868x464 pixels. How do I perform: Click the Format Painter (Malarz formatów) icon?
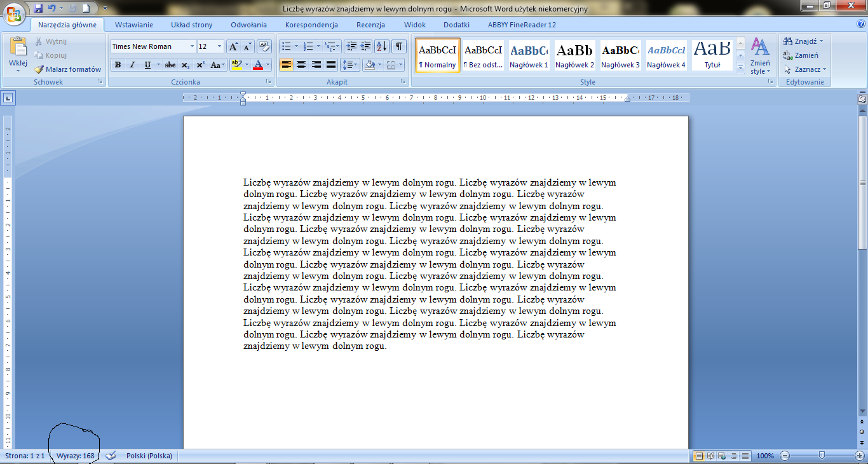tap(39, 69)
